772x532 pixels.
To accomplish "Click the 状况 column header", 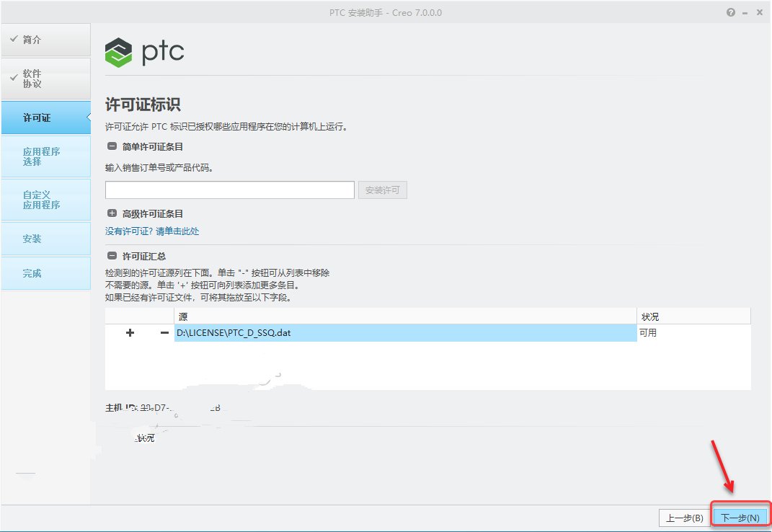I will [693, 316].
